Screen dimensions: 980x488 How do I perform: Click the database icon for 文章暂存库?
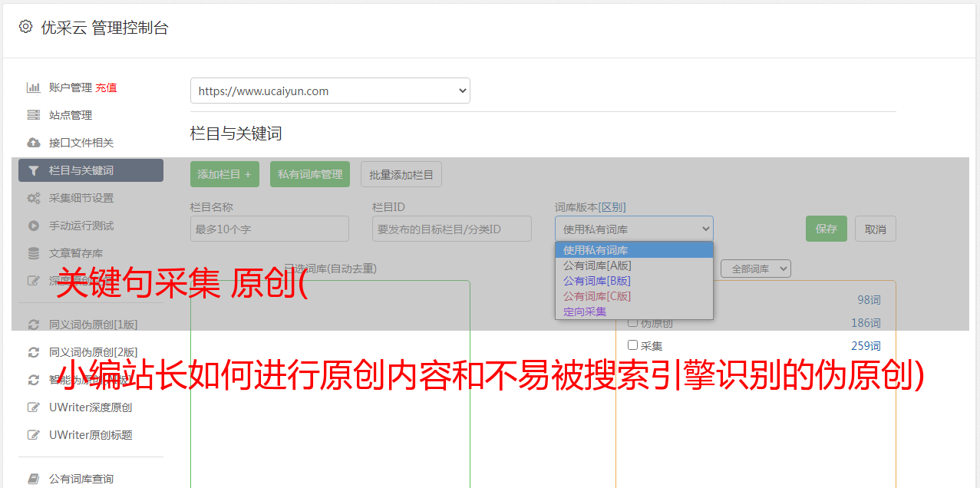(33, 253)
